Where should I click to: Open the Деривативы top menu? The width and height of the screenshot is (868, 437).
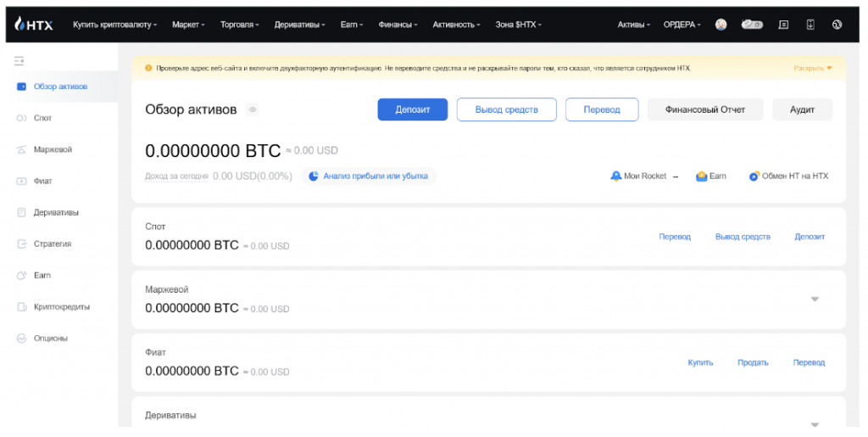300,25
